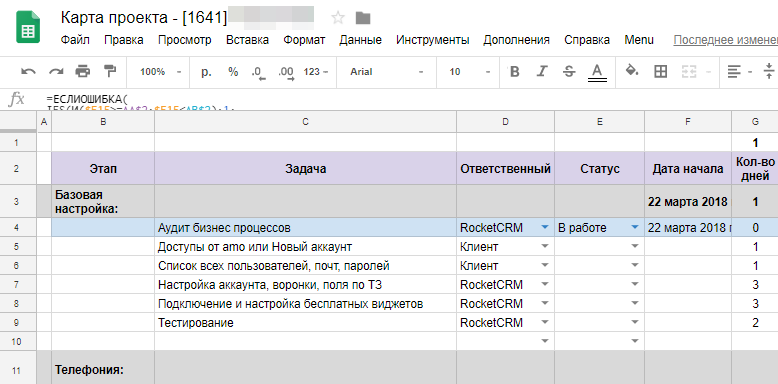Open the Данные menu
This screenshot has width=778, height=384.
click(x=361, y=40)
